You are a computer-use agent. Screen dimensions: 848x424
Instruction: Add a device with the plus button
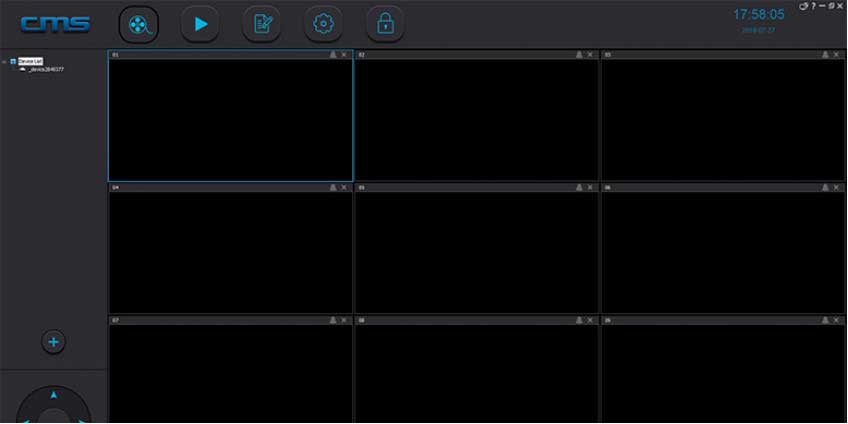point(54,342)
